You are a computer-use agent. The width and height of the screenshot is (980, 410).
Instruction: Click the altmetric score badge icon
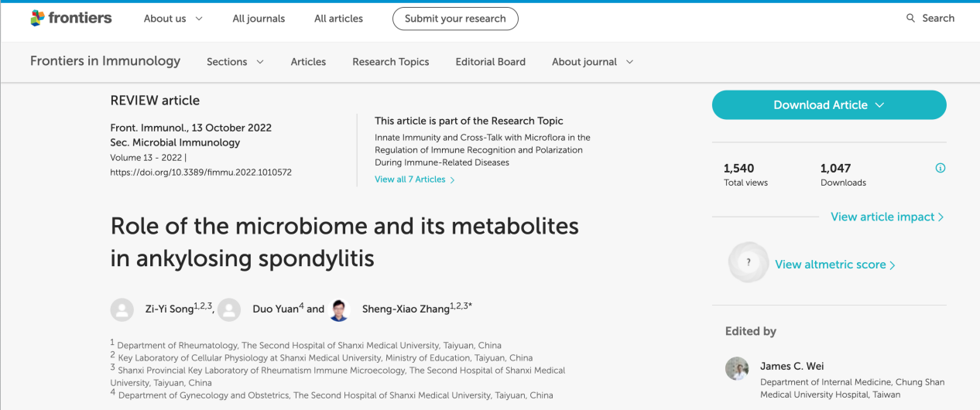748,263
